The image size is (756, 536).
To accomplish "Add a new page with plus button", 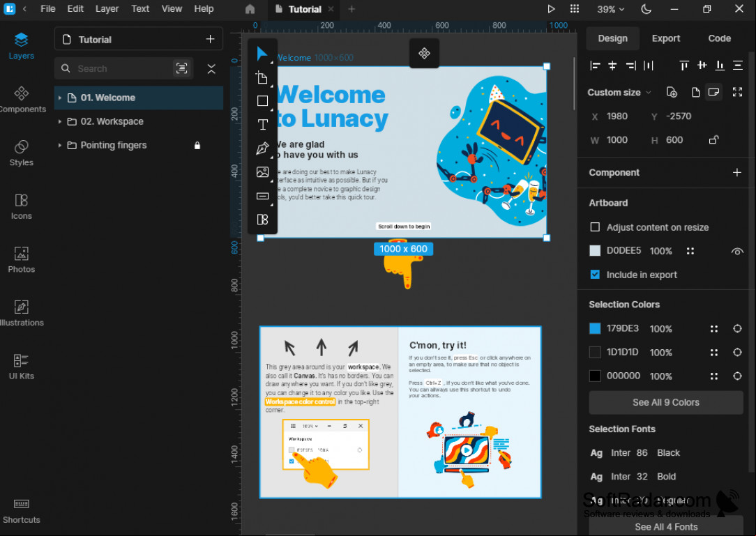I will [210, 39].
